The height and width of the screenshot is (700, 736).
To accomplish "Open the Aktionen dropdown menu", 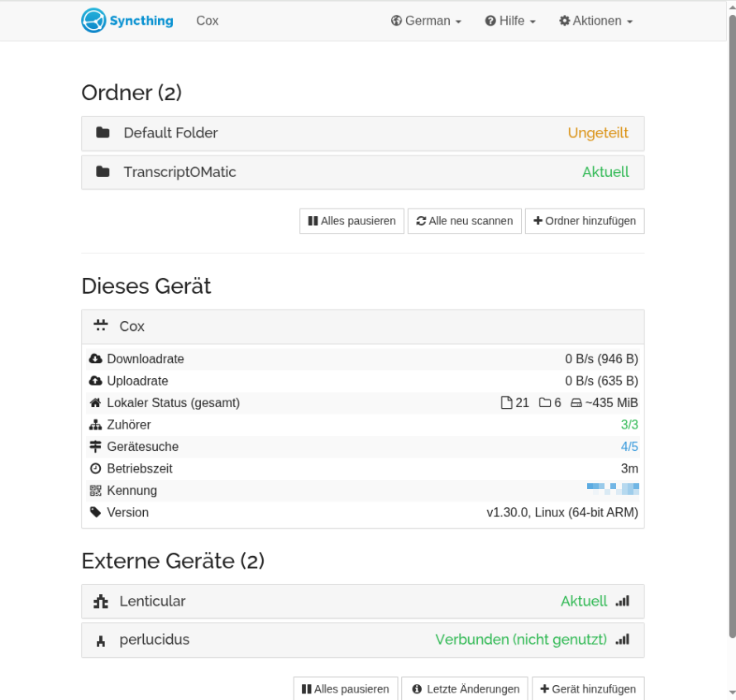I will pyautogui.click(x=595, y=21).
